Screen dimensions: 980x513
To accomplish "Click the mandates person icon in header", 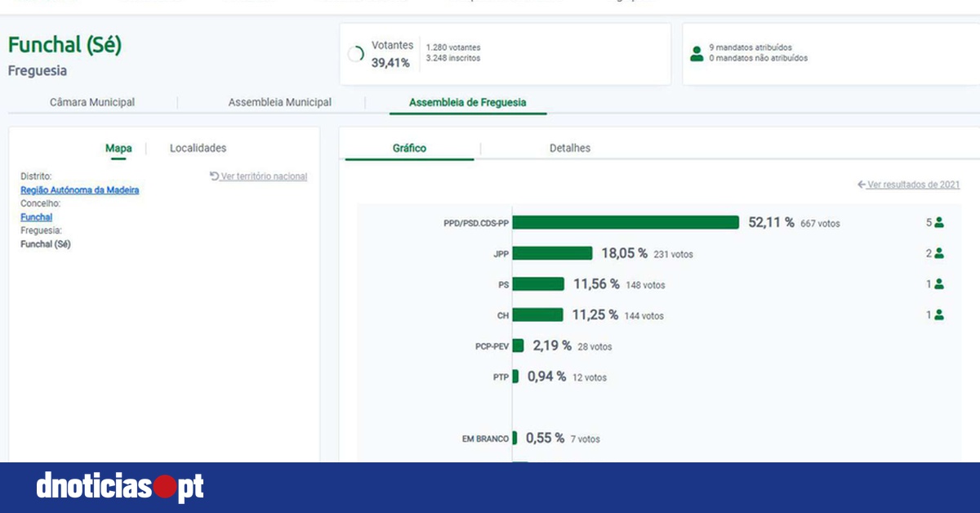I will click(x=697, y=53).
